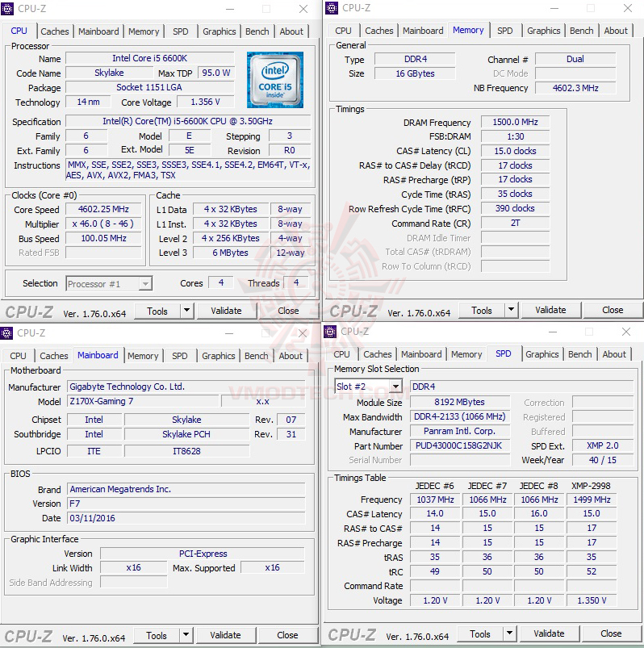
Task: Expand the Slot #2 memory slot dropdown
Action: click(x=396, y=387)
